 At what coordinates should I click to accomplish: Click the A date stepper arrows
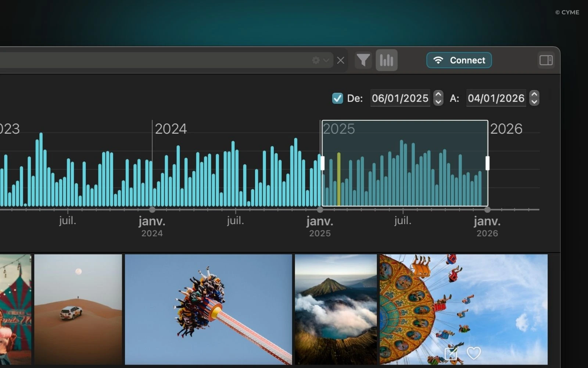[x=534, y=98]
